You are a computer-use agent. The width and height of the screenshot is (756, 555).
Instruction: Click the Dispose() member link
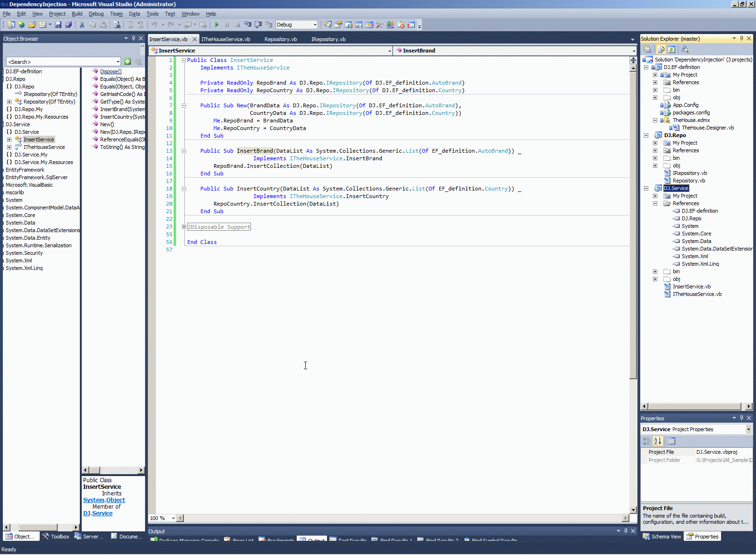(111, 71)
